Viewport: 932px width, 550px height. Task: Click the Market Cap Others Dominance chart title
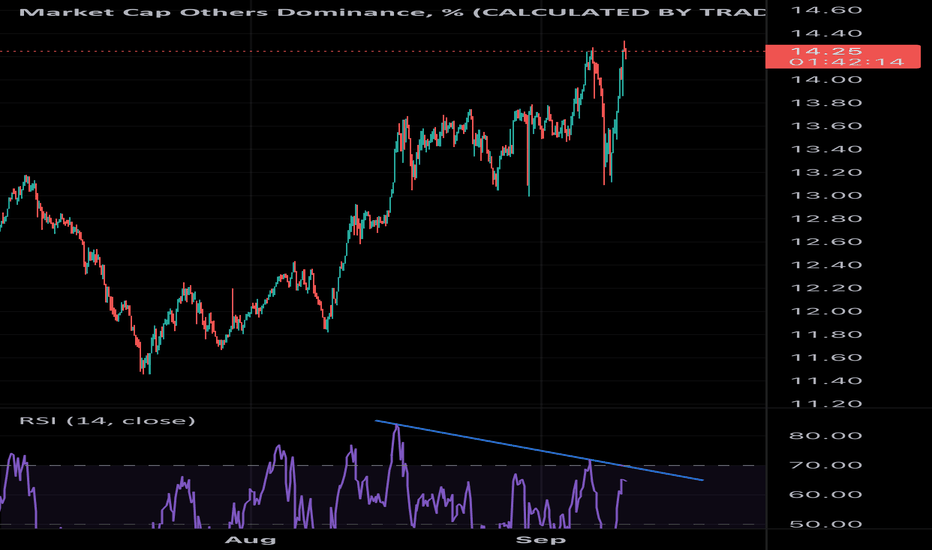392,12
